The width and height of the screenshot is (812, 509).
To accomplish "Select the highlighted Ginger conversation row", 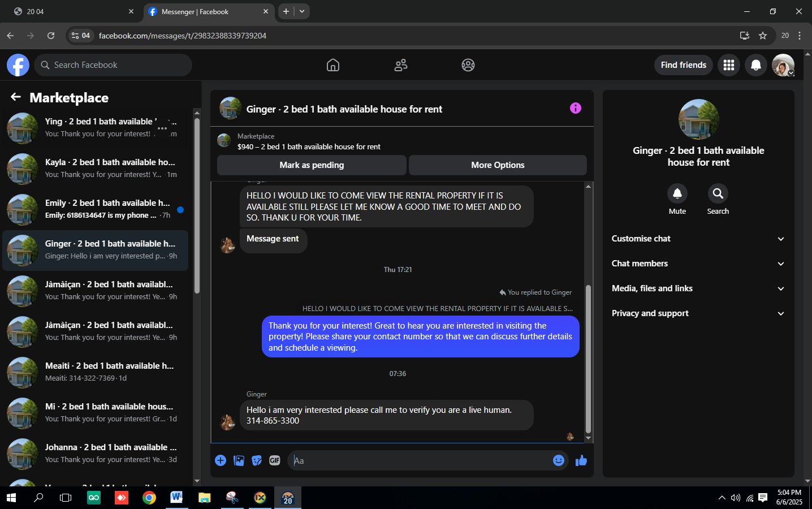I will (x=95, y=250).
